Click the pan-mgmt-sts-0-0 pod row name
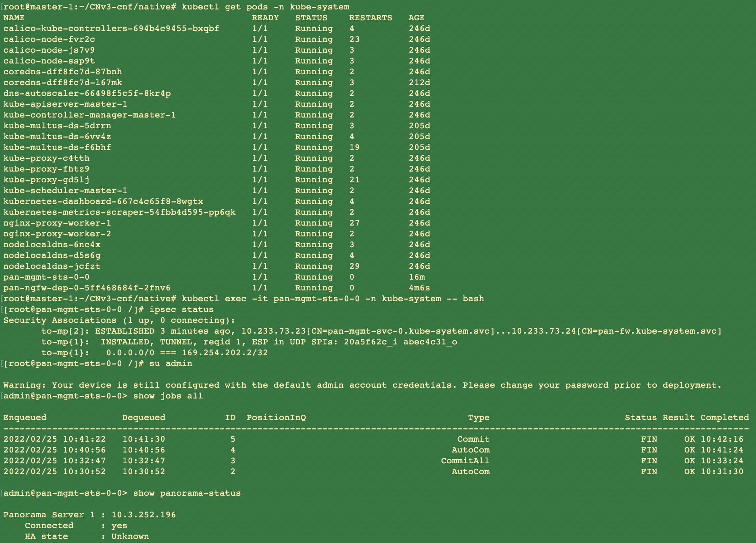This screenshot has height=543, width=756. [46, 277]
